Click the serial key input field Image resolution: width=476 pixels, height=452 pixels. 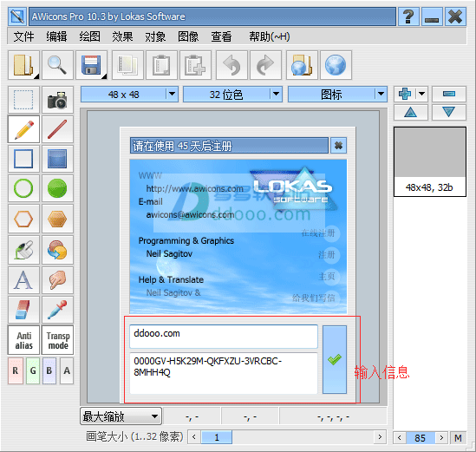[x=224, y=373]
